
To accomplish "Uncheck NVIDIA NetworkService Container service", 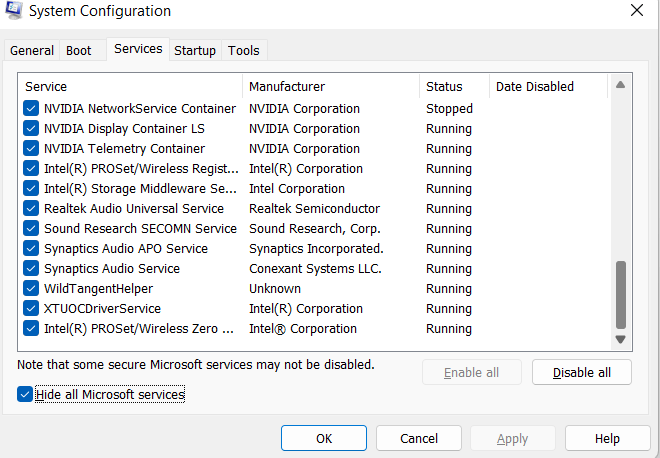I will (x=31, y=109).
